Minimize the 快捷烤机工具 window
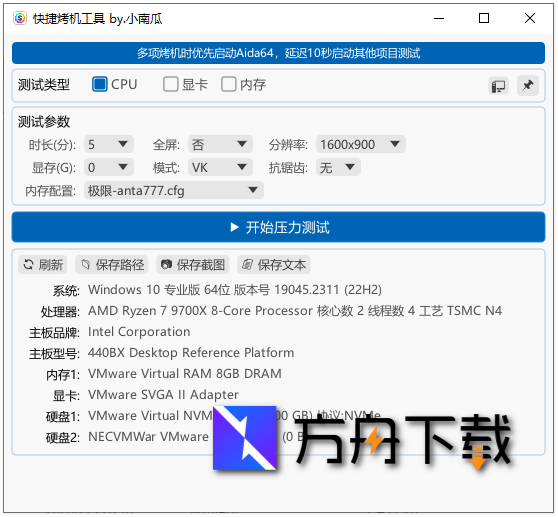Viewport: 558px width, 517px height. coord(439,18)
